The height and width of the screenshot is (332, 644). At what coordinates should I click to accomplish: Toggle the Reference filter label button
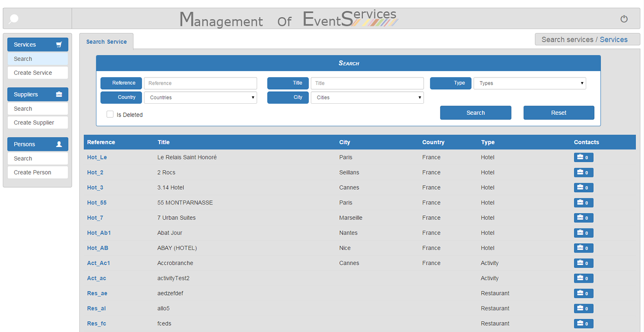(x=121, y=83)
